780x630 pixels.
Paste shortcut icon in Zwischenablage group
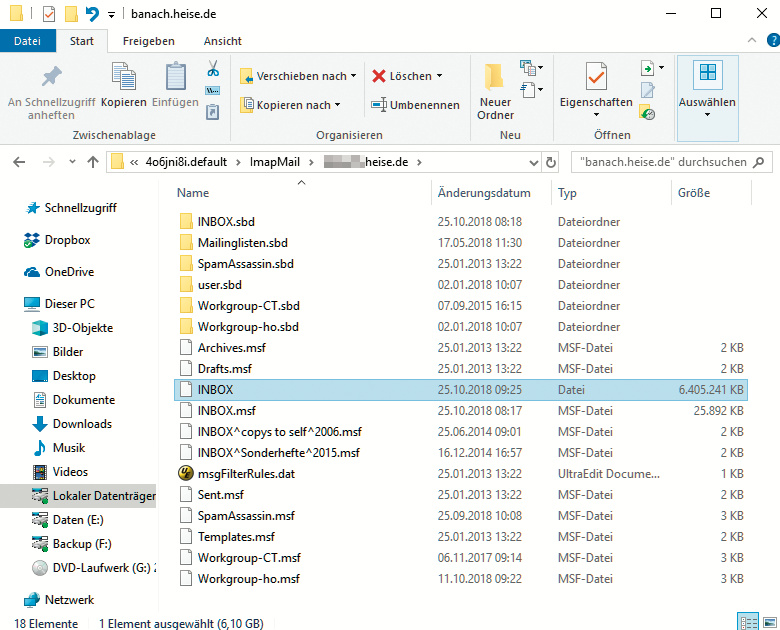coord(213,112)
